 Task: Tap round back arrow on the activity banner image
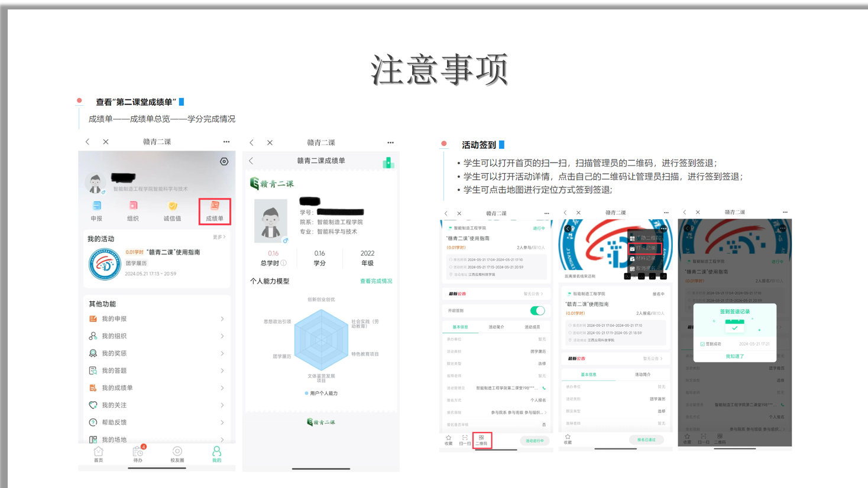coord(568,229)
